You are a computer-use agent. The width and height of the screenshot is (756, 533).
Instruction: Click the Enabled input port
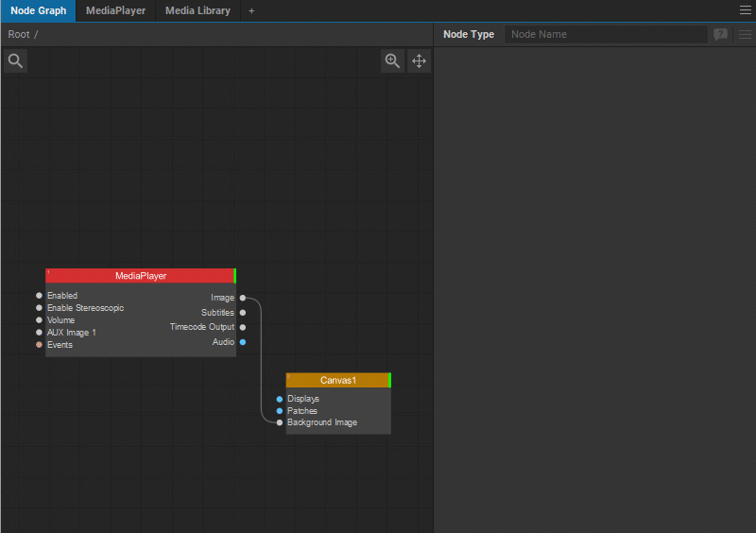coord(39,295)
